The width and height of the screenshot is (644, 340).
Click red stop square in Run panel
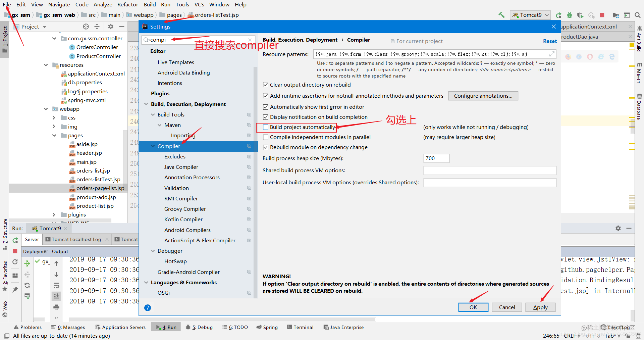pos(15,251)
